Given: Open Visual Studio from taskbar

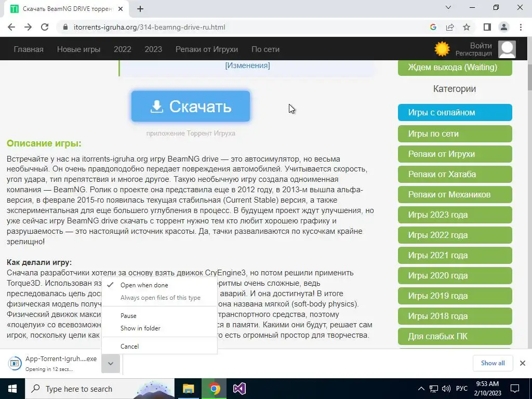Looking at the screenshot, I should click(239, 389).
